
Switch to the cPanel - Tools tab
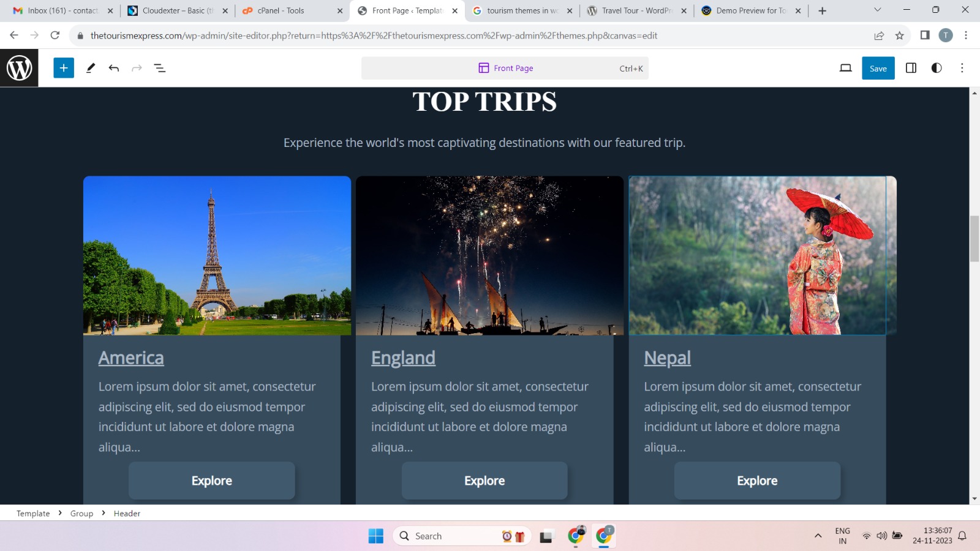pos(288,10)
